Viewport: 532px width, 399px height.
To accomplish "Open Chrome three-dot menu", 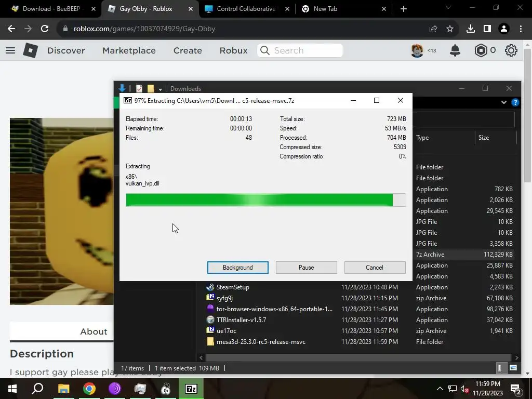I will point(521,29).
